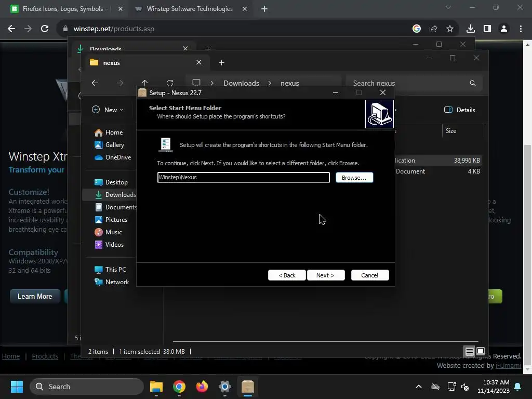532x399 pixels.
Task: Click Learn More on Winstep page
Action: (x=35, y=297)
